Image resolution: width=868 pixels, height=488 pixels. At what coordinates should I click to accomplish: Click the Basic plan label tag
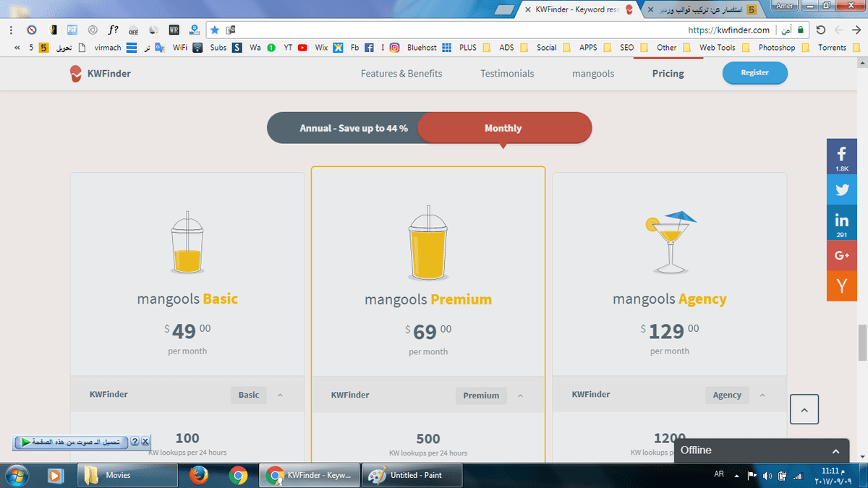pos(249,395)
